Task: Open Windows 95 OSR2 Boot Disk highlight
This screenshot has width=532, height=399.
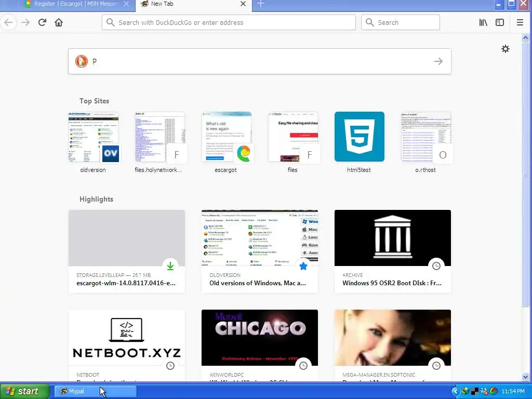Action: (393, 251)
